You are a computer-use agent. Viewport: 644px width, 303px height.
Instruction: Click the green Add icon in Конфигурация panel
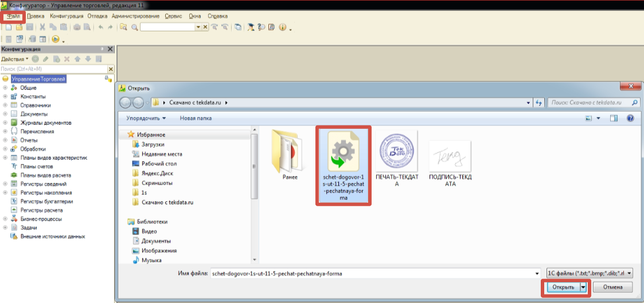click(36, 60)
